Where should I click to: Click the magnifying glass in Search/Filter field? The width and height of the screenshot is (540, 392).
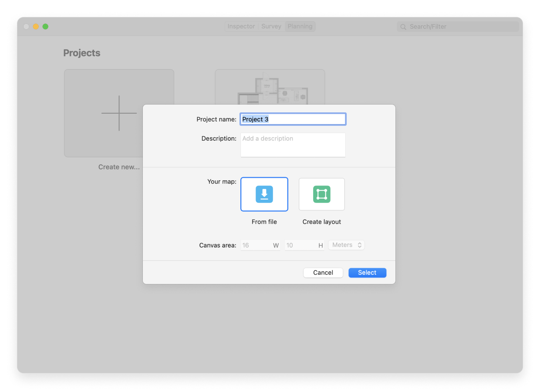403,27
